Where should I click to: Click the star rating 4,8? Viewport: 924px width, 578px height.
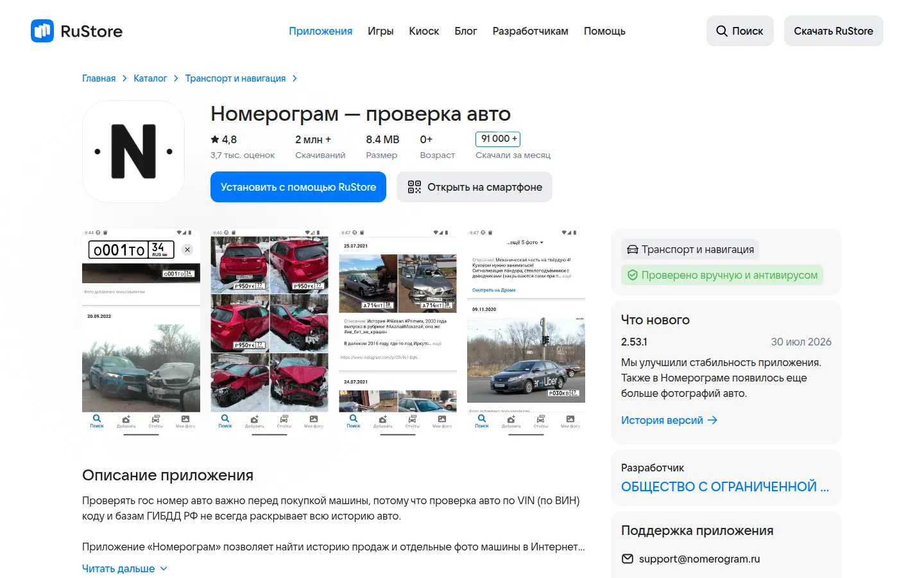[224, 139]
